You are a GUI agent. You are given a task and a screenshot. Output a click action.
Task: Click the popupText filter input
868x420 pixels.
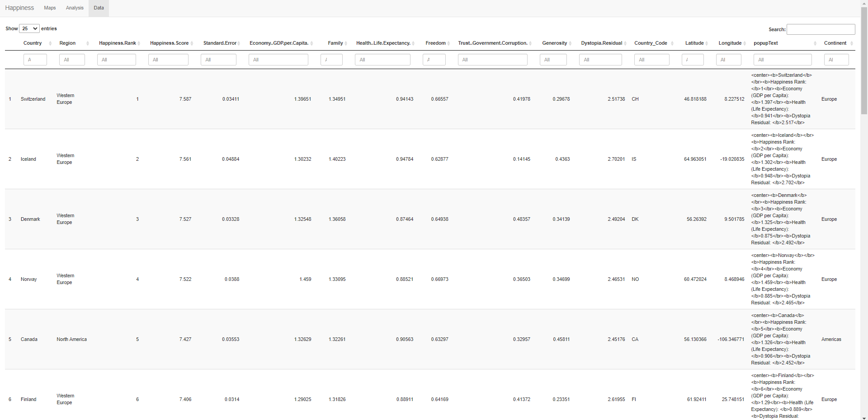pos(782,60)
